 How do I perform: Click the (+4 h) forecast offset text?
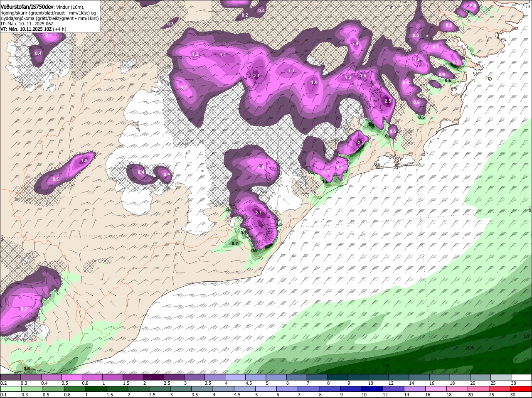coord(59,29)
